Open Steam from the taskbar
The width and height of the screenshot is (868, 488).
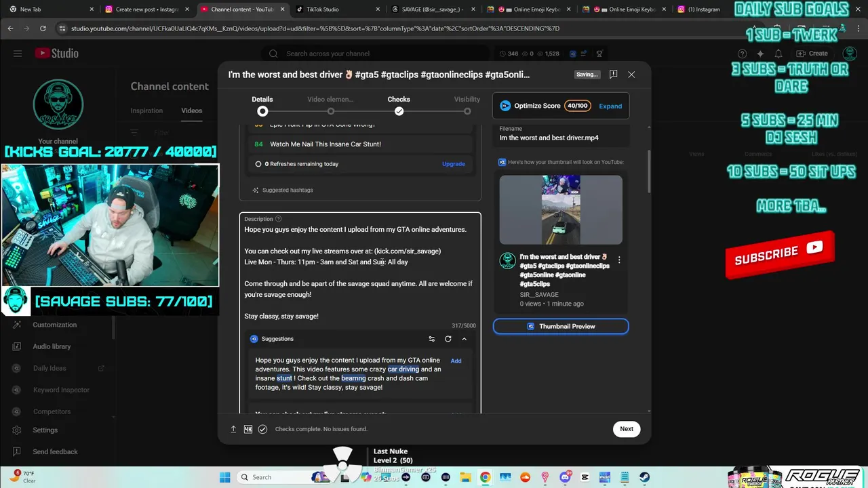(644, 477)
